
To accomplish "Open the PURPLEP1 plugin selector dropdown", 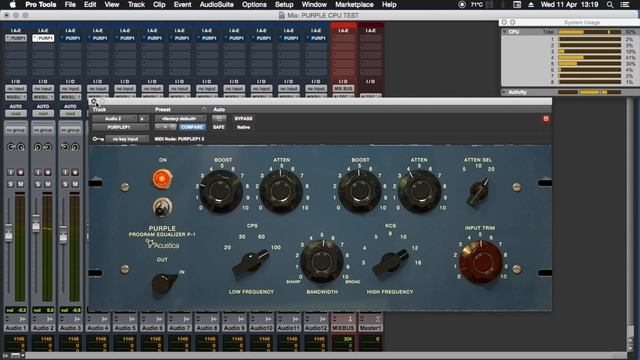I will (x=120, y=127).
